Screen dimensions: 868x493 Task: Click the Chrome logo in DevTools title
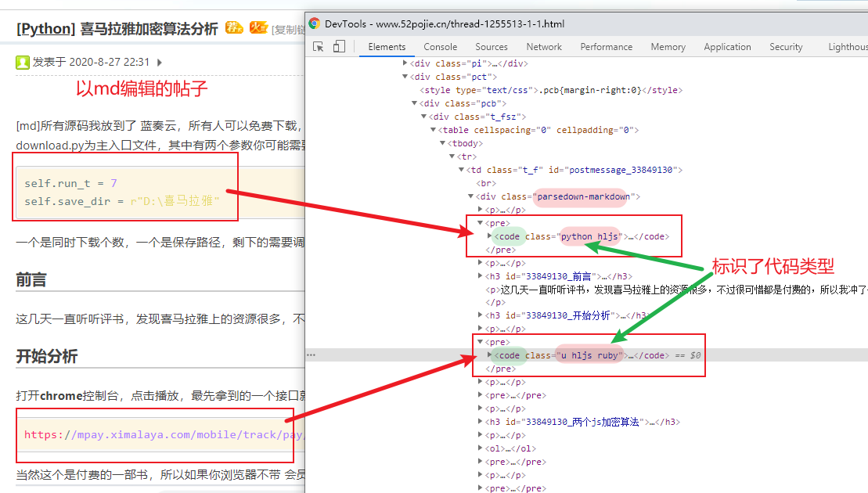[x=315, y=23]
